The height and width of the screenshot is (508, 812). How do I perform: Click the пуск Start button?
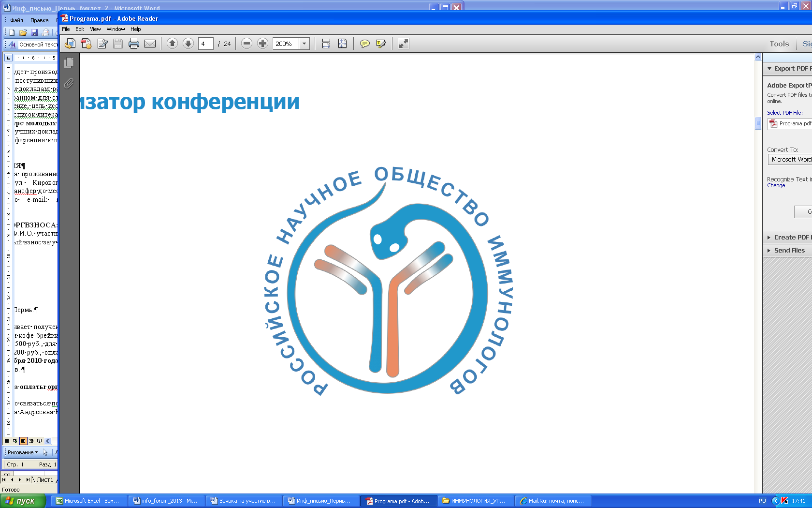(23, 501)
